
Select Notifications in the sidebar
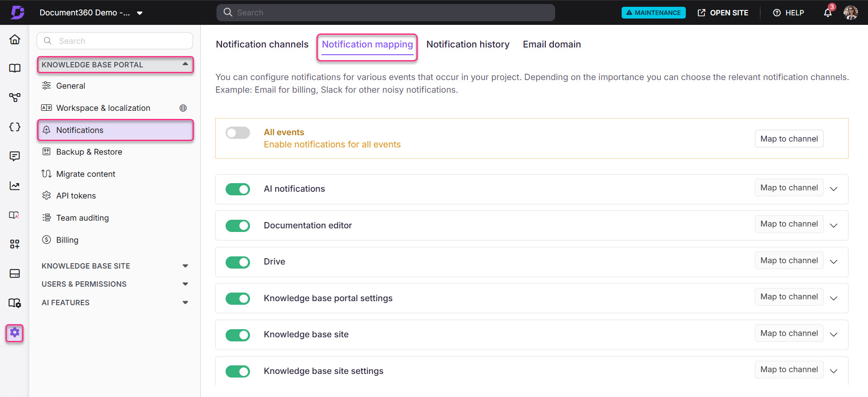pos(115,130)
